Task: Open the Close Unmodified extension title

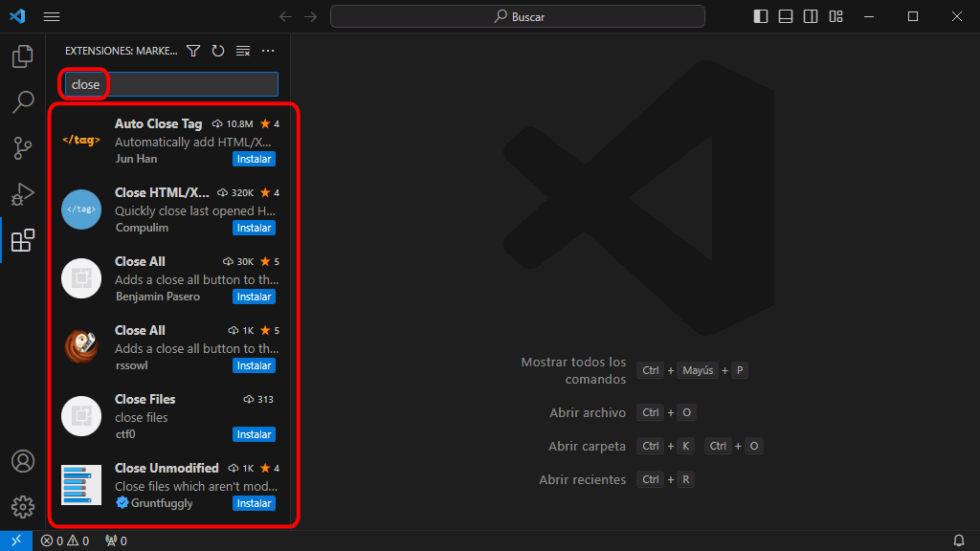Action: click(x=167, y=468)
